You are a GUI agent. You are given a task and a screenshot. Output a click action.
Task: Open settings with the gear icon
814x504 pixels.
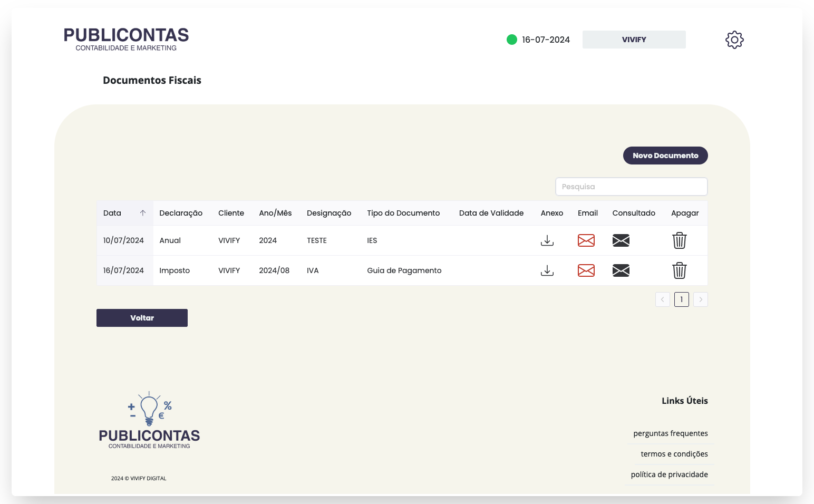734,40
